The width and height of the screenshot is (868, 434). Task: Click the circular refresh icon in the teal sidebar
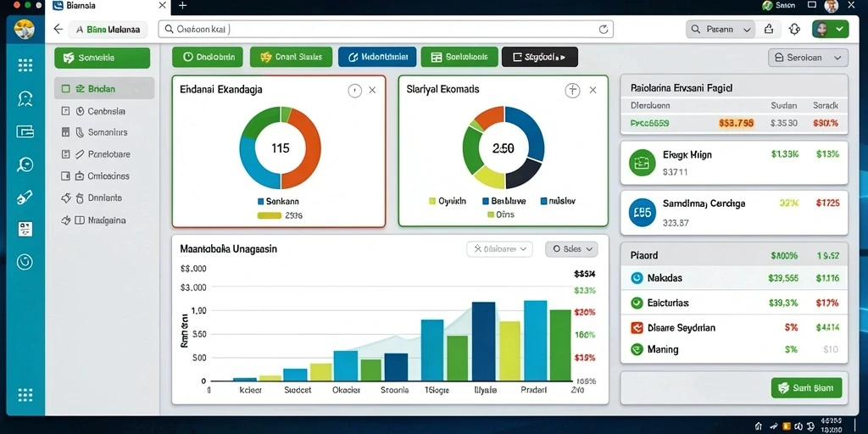(25, 262)
